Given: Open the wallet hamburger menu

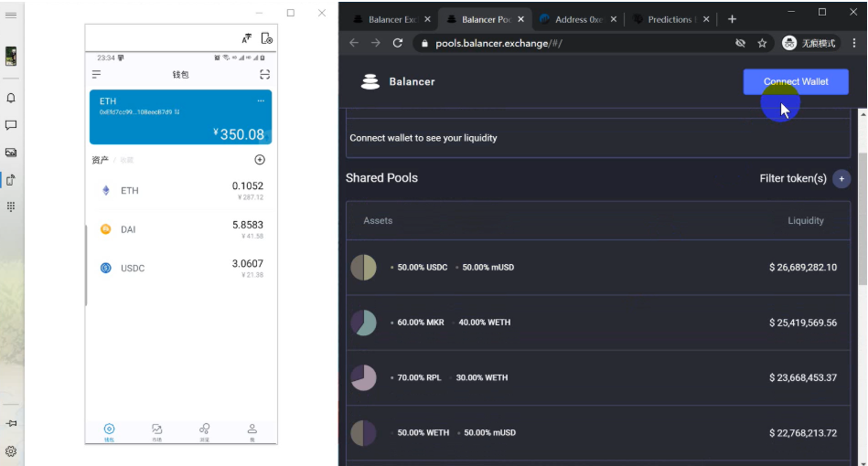Looking at the screenshot, I should coord(96,74).
